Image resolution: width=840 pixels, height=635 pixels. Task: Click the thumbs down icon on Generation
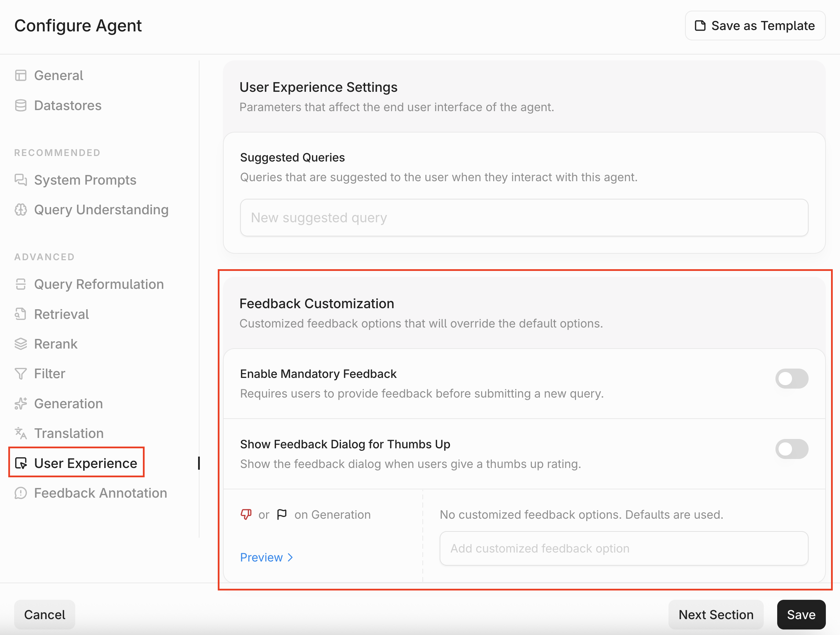(246, 515)
